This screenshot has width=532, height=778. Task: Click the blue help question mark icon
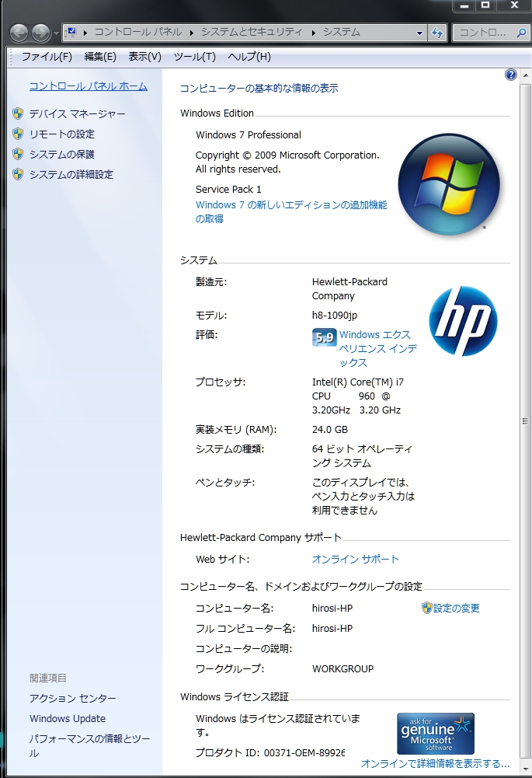(511, 75)
